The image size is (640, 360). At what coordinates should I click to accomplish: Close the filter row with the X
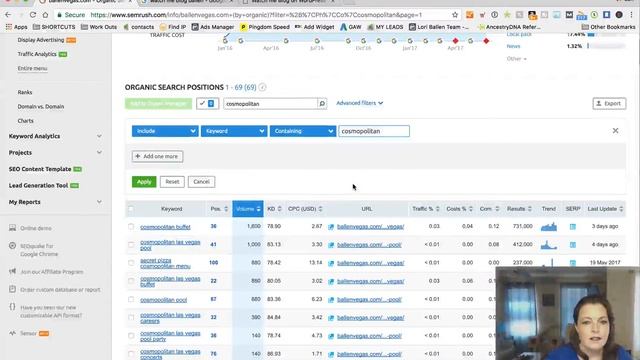click(616, 131)
